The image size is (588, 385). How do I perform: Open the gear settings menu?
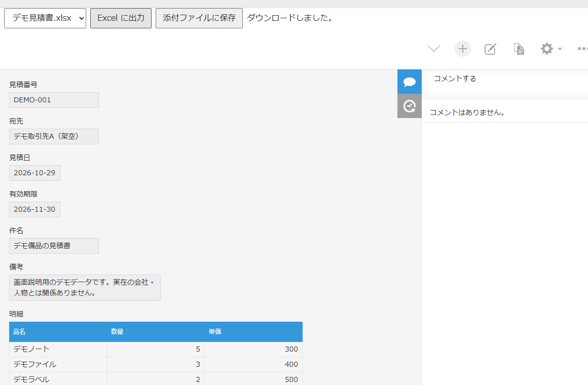(551, 49)
